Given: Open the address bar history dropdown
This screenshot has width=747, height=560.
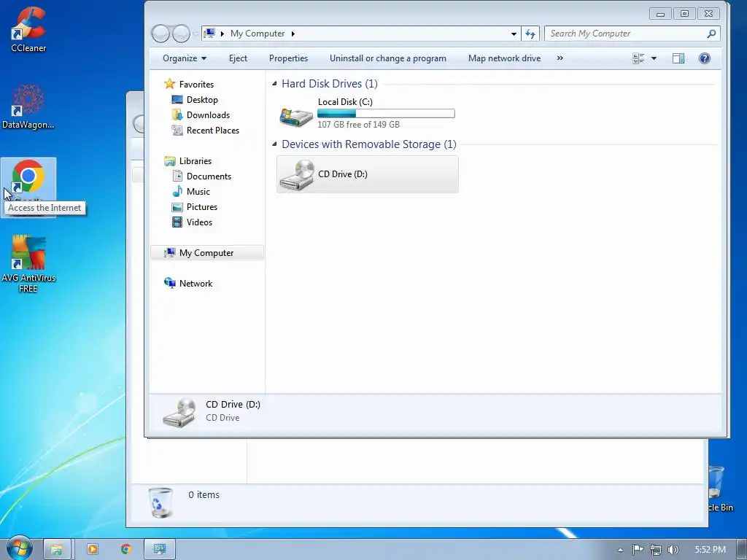Looking at the screenshot, I should [514, 34].
